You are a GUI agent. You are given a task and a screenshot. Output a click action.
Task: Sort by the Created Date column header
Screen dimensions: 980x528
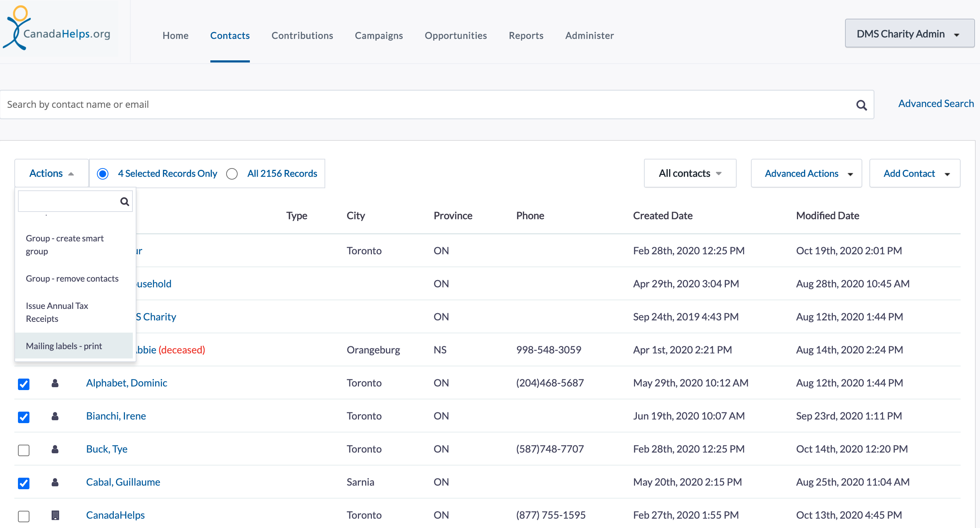click(x=663, y=216)
